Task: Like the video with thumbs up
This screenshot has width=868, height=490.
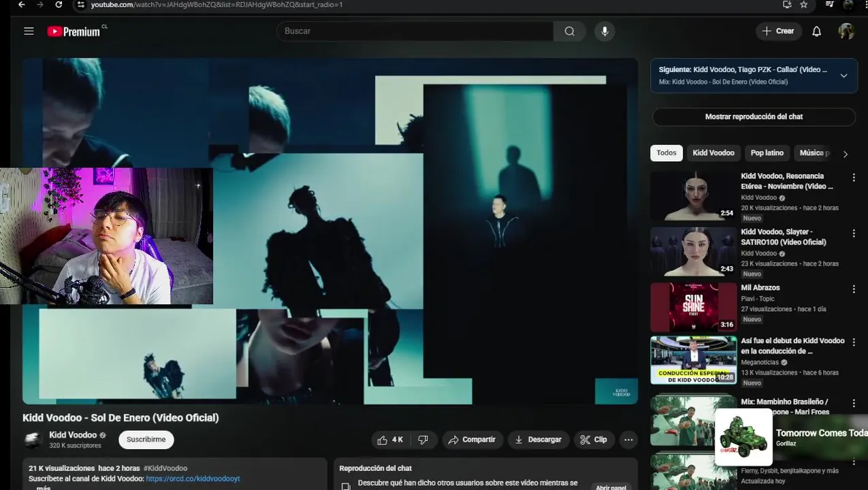Action: tap(389, 440)
